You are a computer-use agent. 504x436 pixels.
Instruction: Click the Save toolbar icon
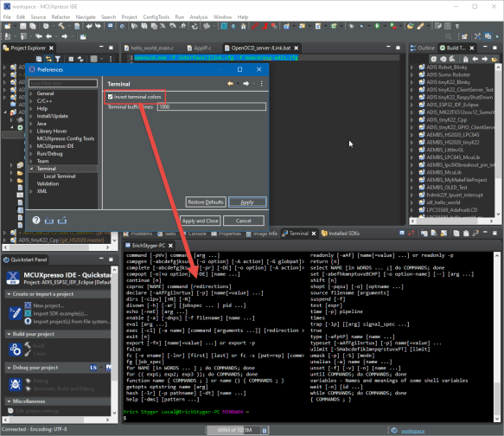coord(22,26)
